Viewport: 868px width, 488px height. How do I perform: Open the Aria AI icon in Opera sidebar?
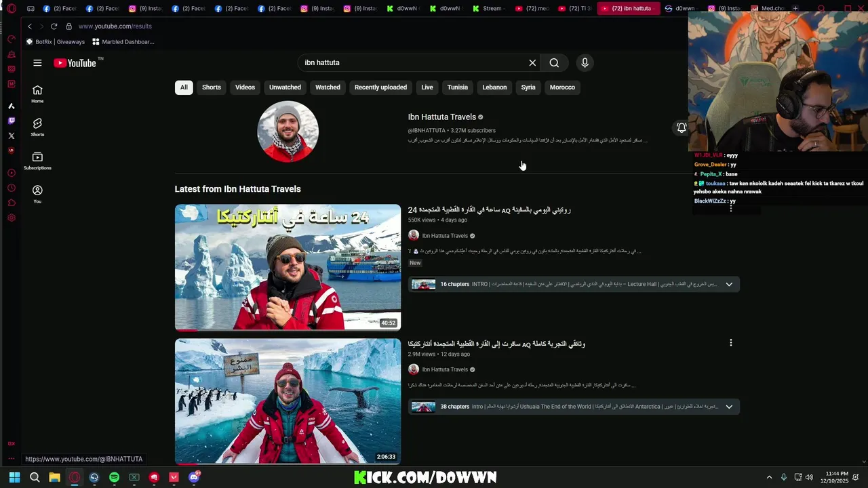point(12,106)
